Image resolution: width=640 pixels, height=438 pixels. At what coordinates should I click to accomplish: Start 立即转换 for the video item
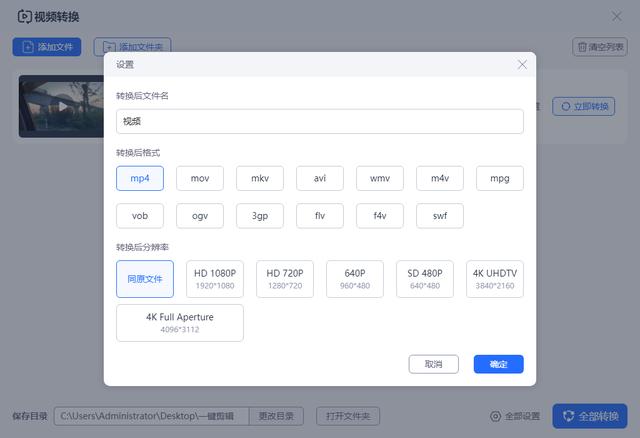coord(584,107)
